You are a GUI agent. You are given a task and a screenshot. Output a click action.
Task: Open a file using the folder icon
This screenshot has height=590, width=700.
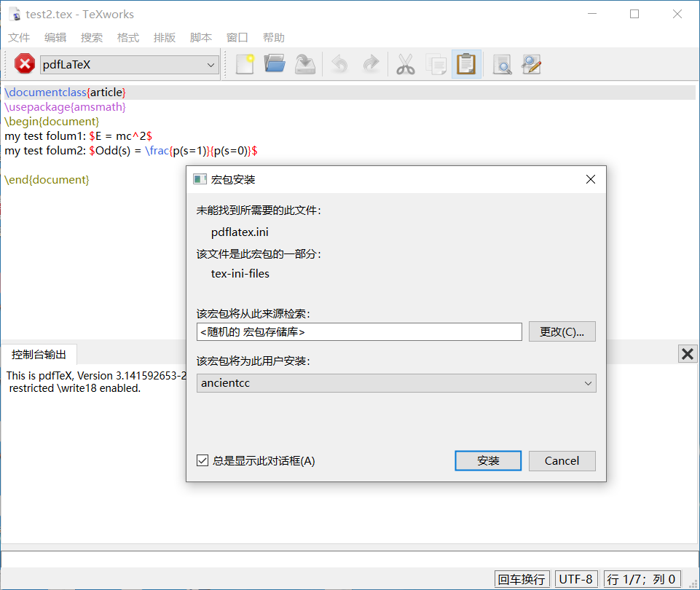coord(275,65)
